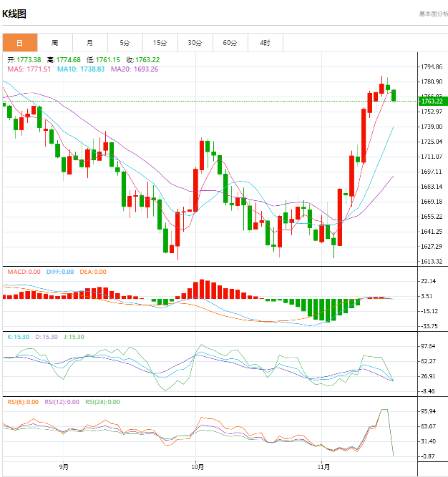448x477 pixels.
Task: Click the RSI(12):0.00 label
Action: point(62,402)
